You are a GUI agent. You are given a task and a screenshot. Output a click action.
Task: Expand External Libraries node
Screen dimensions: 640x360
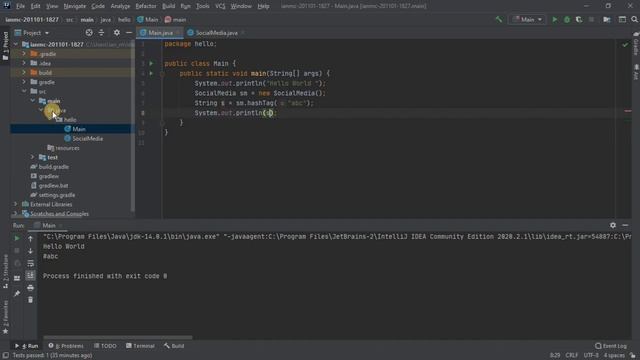pyautogui.click(x=16, y=204)
